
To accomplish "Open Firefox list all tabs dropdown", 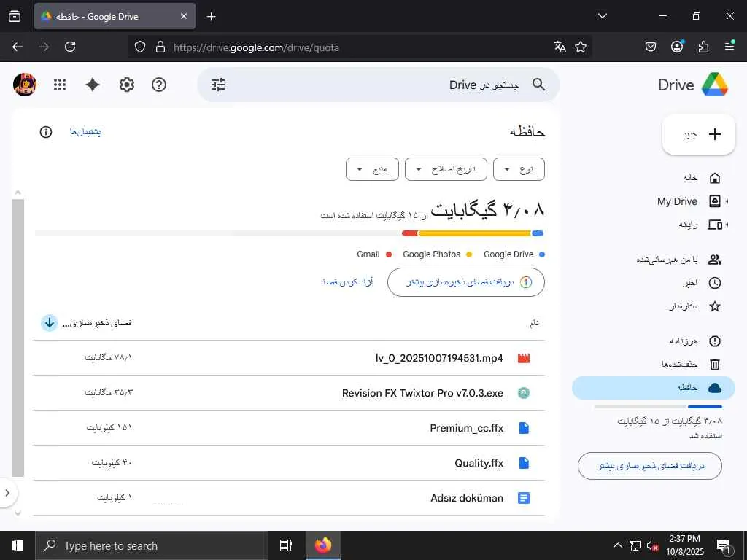I will 603,16.
